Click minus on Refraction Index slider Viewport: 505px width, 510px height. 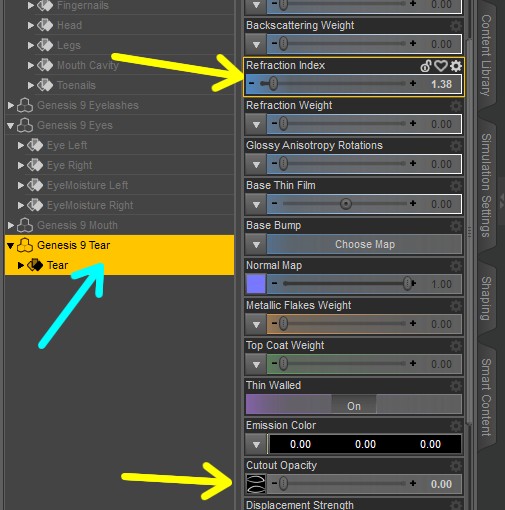[252, 83]
